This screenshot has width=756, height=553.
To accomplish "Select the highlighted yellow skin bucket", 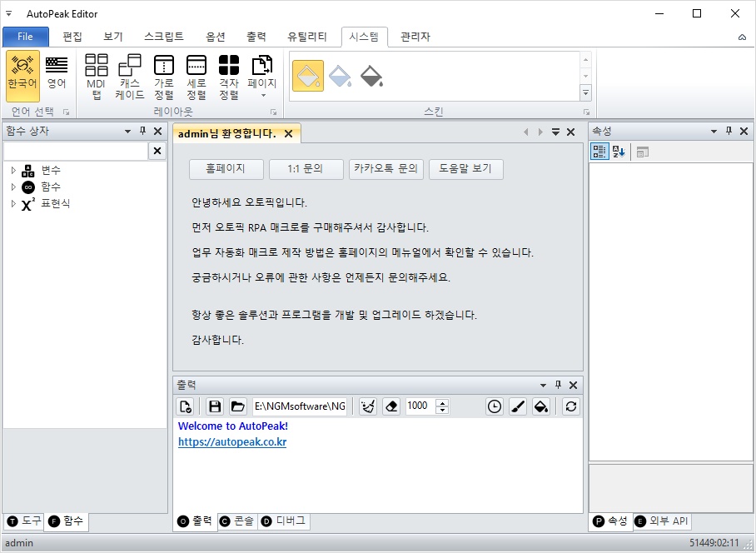I will (308, 76).
